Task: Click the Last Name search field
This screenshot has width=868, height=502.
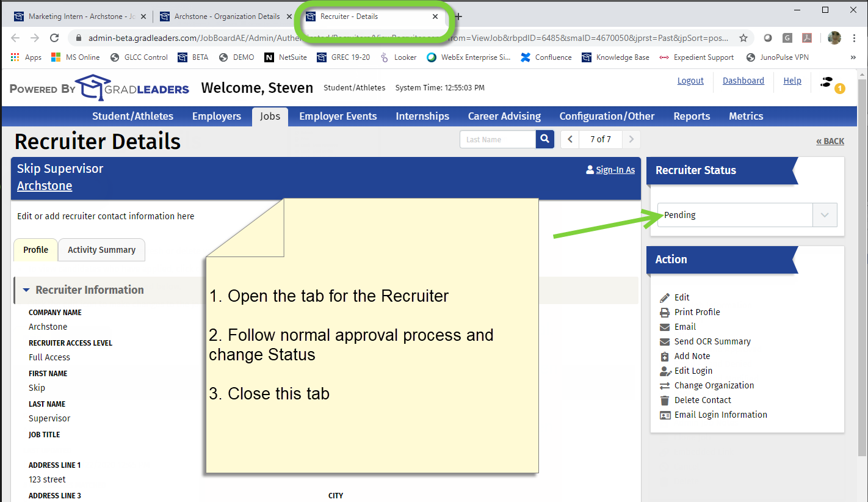Action: (497, 139)
